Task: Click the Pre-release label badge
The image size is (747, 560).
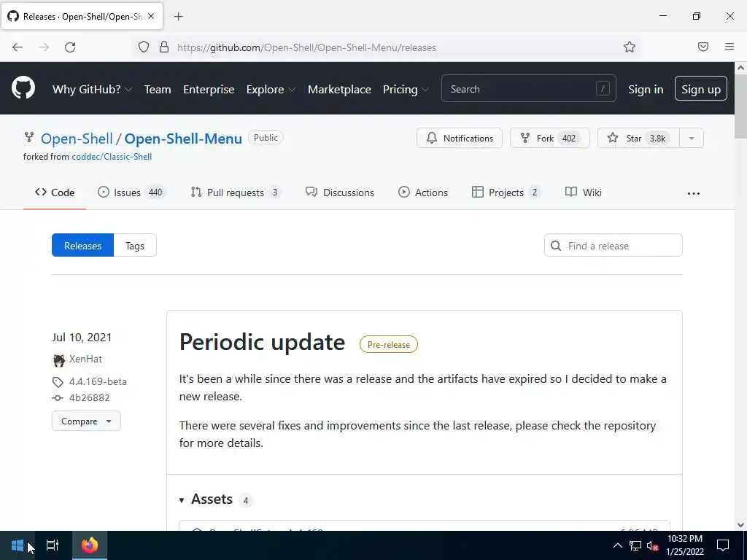Action: click(389, 345)
